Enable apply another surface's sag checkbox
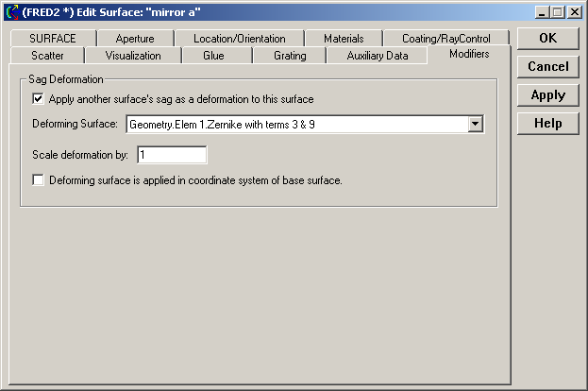588x391 pixels. click(x=39, y=98)
